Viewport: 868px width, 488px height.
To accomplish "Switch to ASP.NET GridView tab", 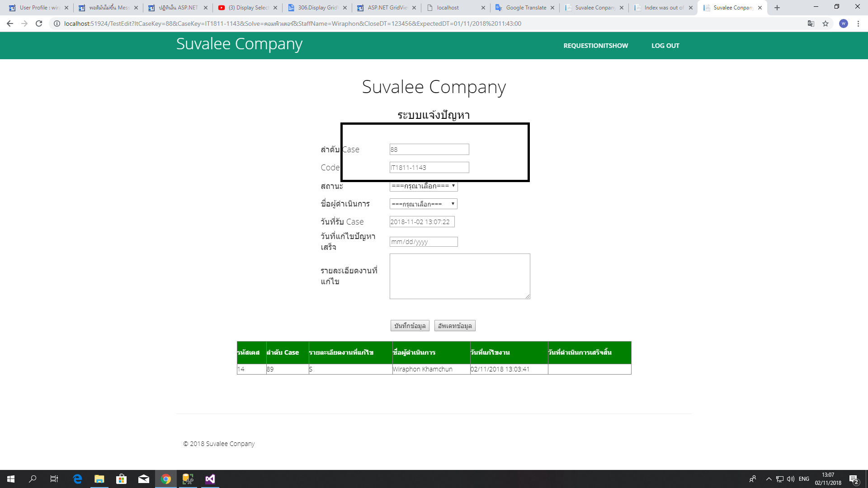I will [x=386, y=8].
